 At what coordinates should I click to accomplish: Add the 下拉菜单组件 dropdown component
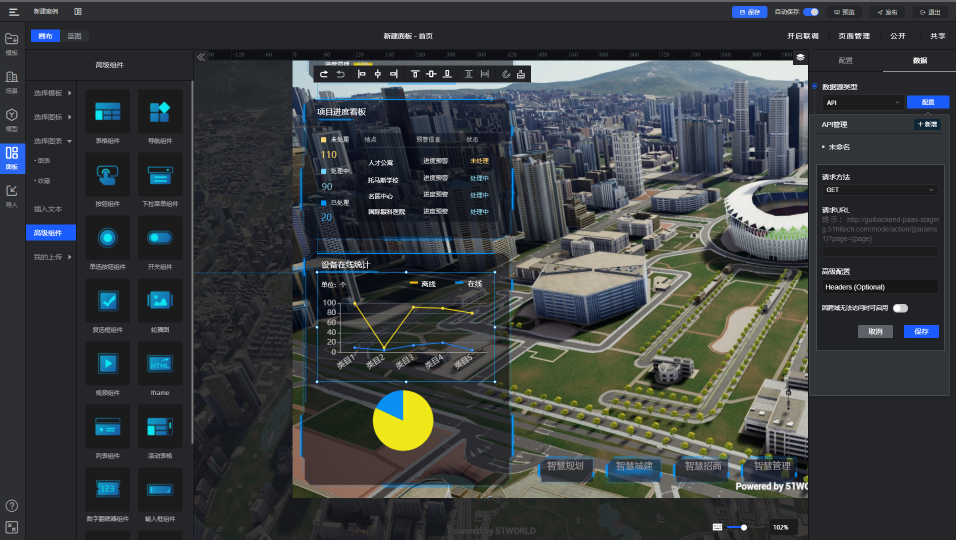pyautogui.click(x=160, y=175)
